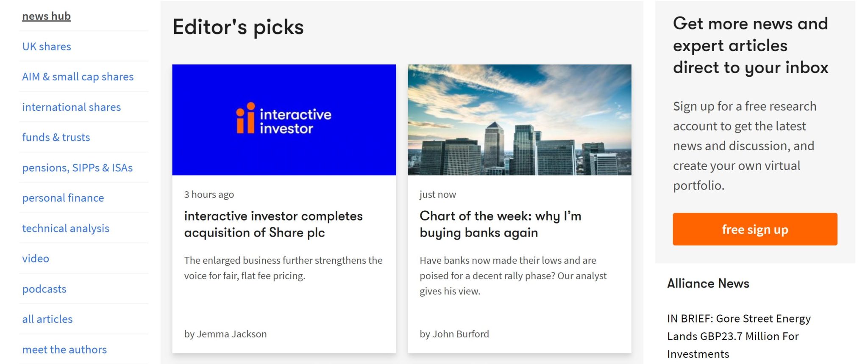This screenshot has width=868, height=364.
Task: Select personal finance from the navigation
Action: tap(63, 198)
